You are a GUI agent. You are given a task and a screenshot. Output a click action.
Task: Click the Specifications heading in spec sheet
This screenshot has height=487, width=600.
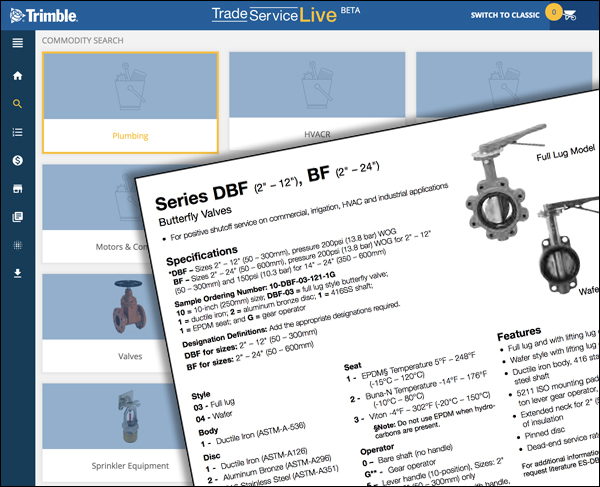tap(202, 255)
